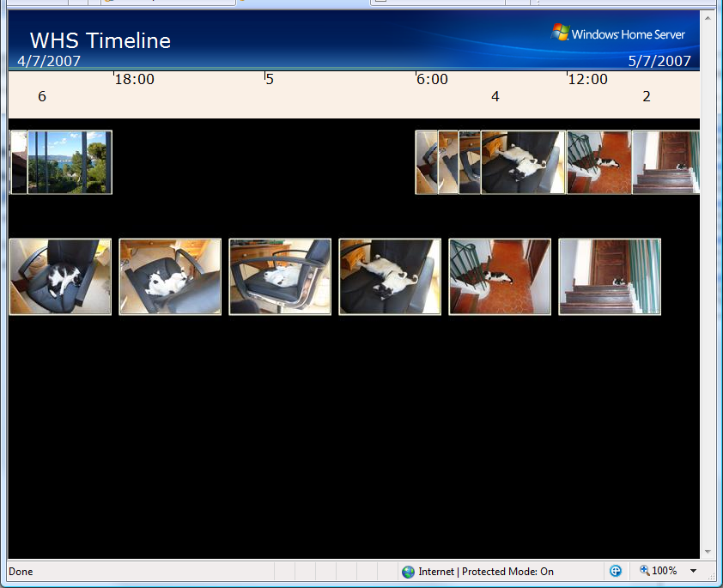The image size is (723, 588).
Task: Click the blue privacy icon in status bar
Action: [x=616, y=571]
